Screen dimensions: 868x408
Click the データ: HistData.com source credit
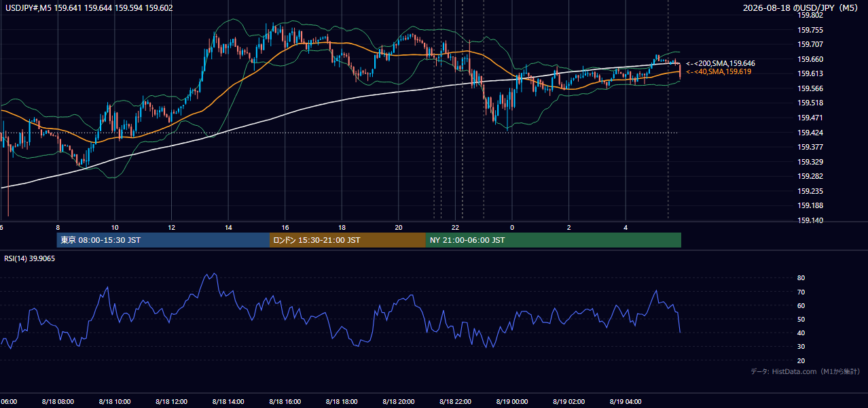tap(806, 371)
